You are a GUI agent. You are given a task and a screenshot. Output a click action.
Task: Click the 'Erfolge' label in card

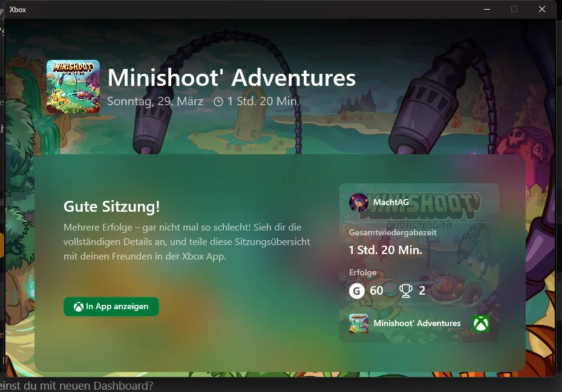click(x=363, y=272)
